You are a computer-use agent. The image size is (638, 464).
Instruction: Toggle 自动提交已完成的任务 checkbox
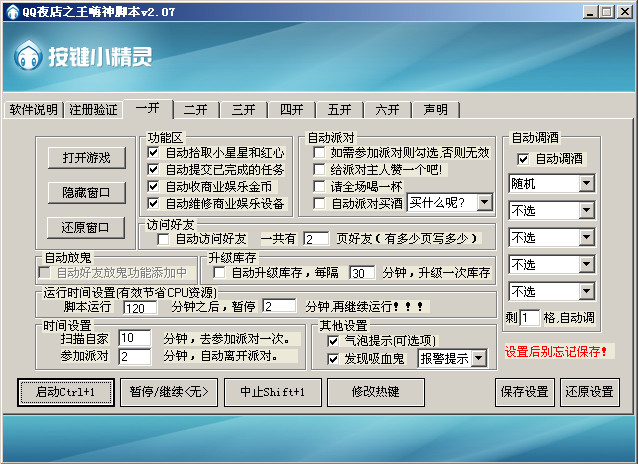(153, 169)
